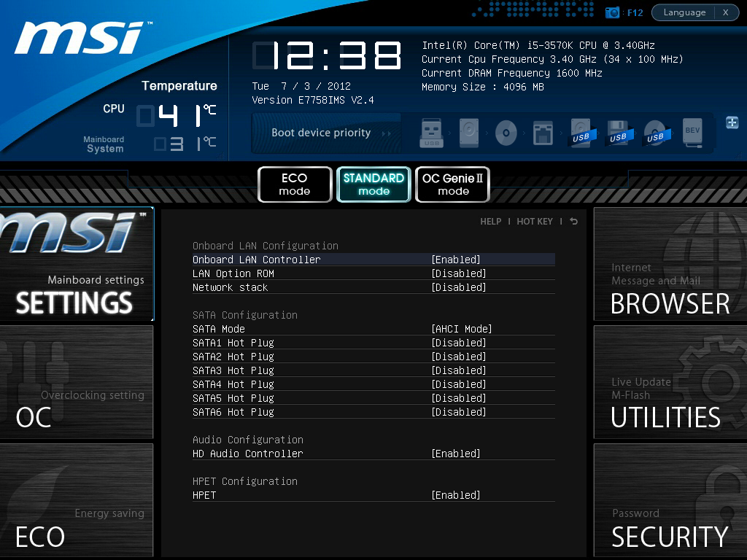Click the Version E7758IMS V2.4 text

pyautogui.click(x=312, y=100)
